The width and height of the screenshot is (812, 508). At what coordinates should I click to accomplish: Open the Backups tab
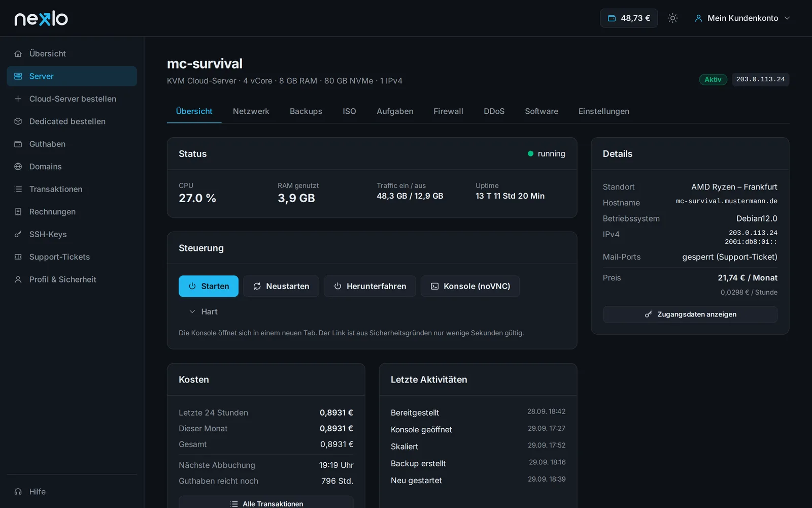coord(306,111)
